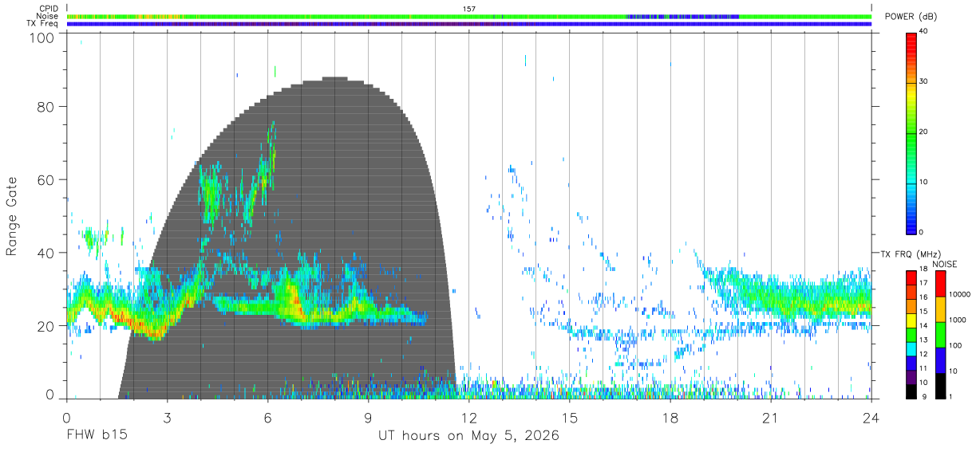980x452 pixels.
Task: Click the 0 label on the power scale
Action: pyautogui.click(x=922, y=232)
